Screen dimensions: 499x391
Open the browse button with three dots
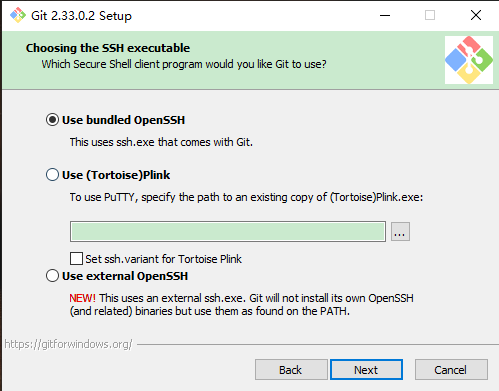tap(400, 231)
